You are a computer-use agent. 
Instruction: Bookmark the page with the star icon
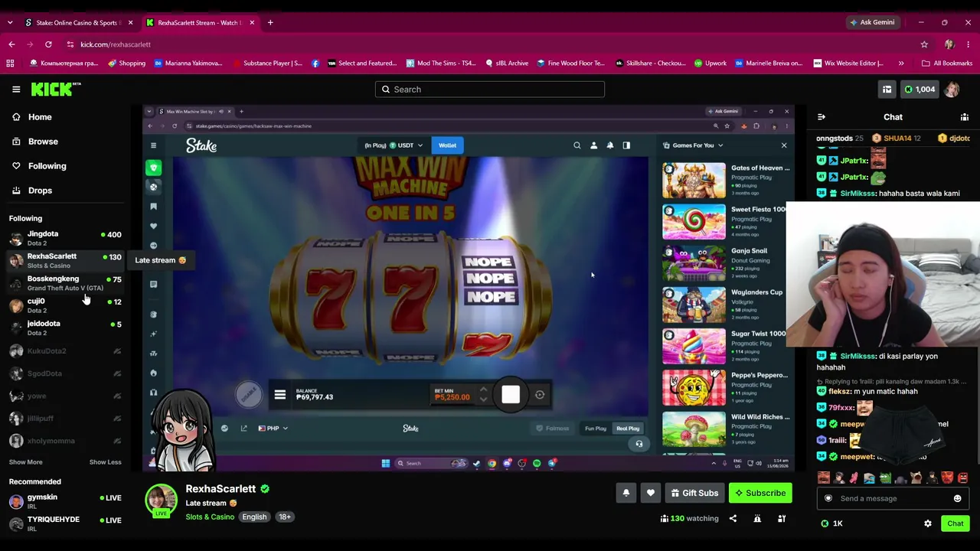click(x=924, y=44)
